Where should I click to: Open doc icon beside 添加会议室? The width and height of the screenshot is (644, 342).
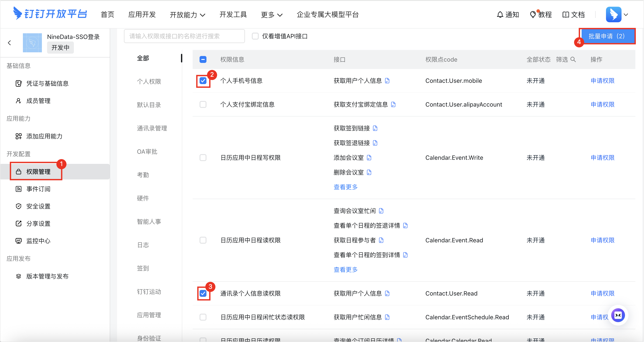369,158
